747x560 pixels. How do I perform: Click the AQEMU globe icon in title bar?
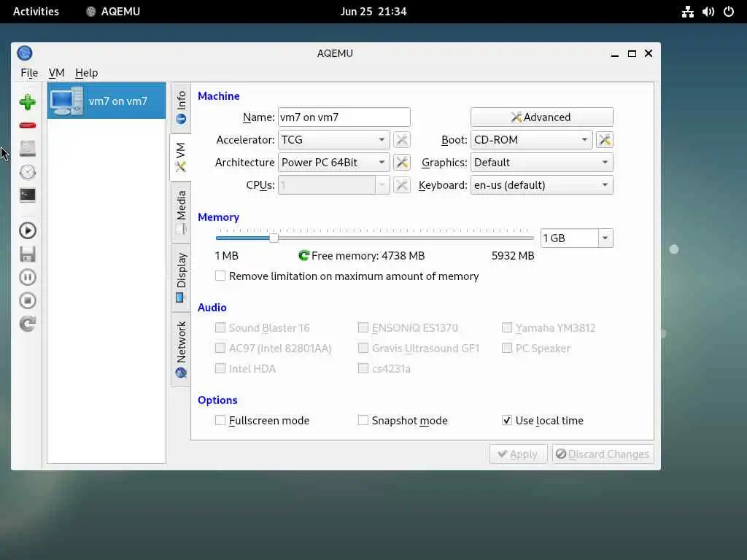pyautogui.click(x=25, y=52)
